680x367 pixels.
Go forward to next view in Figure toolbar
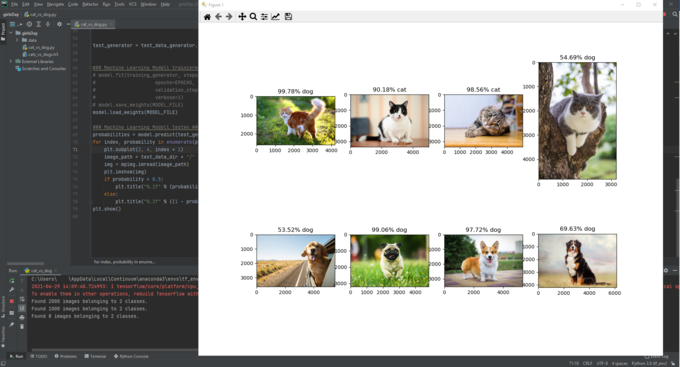pos(229,17)
